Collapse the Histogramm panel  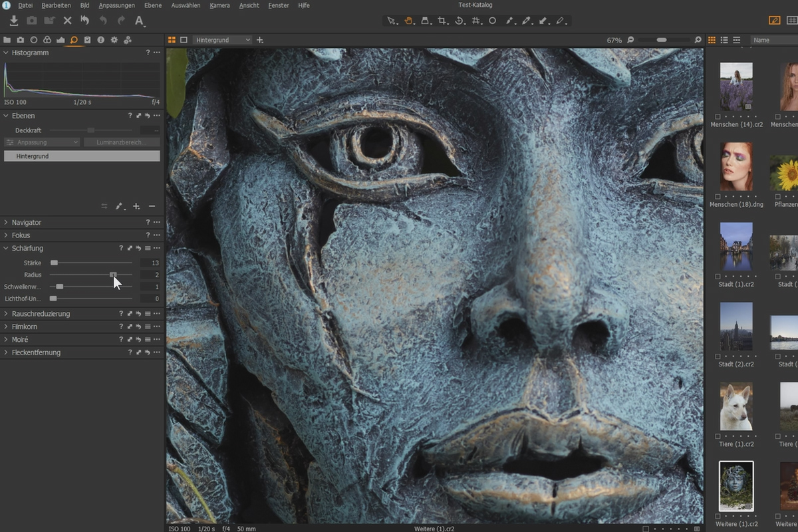6,53
